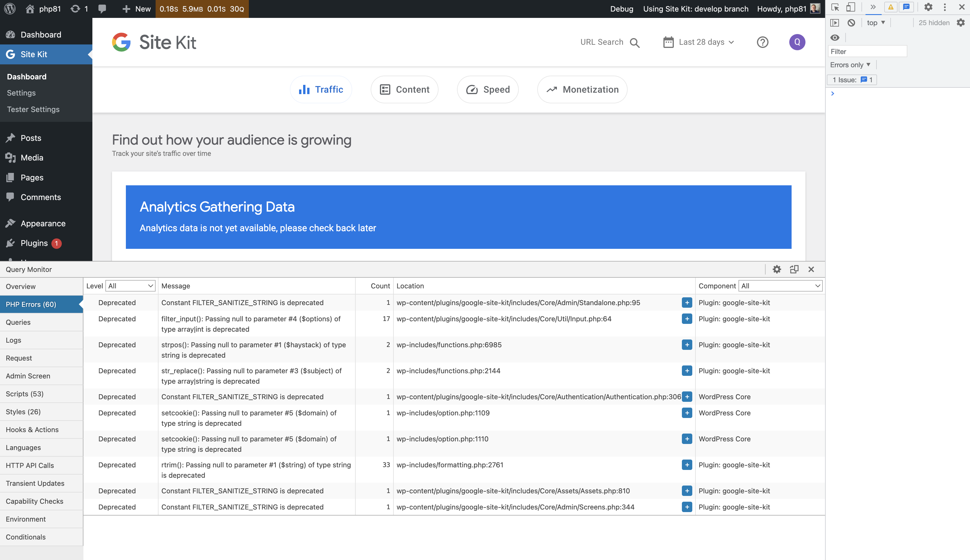970x560 pixels.
Task: Click the DevTools warnings triangle badge
Action: [890, 7]
